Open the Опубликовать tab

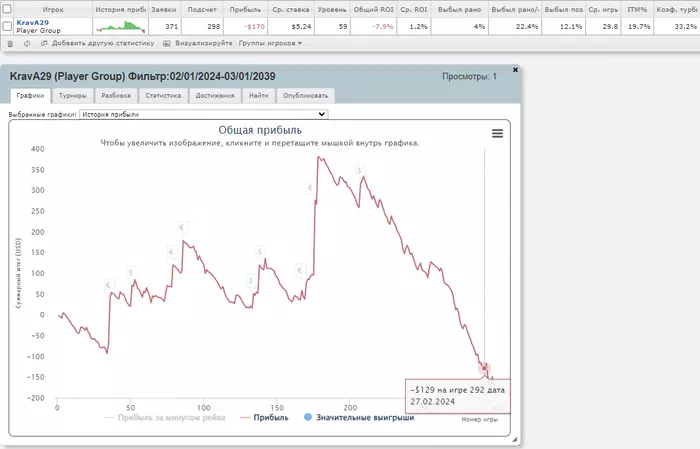click(x=305, y=96)
